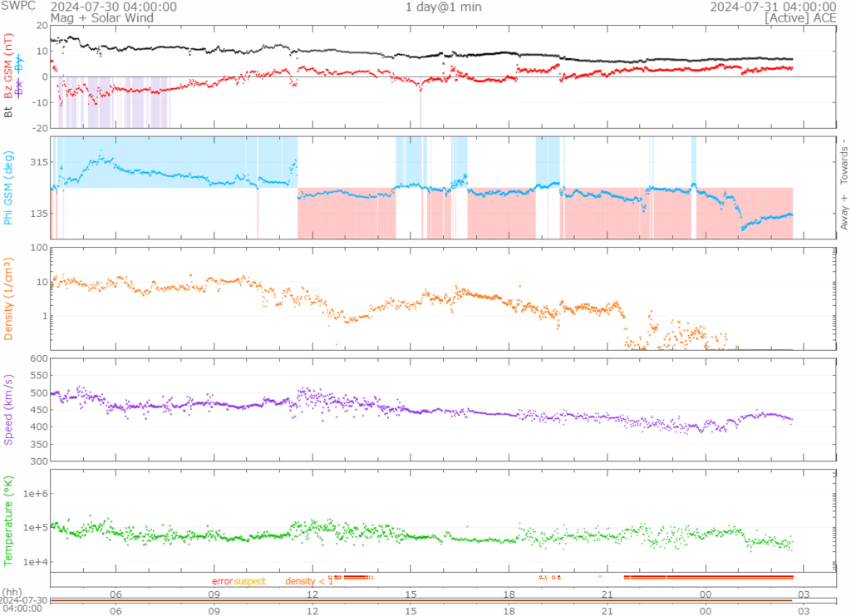Click the SWPC label in top corner
This screenshot has width=851, height=616.
[x=17, y=7]
